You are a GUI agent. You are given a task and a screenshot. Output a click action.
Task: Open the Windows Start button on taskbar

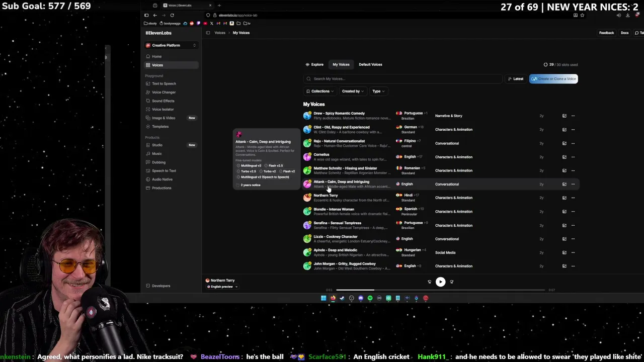pyautogui.click(x=324, y=298)
